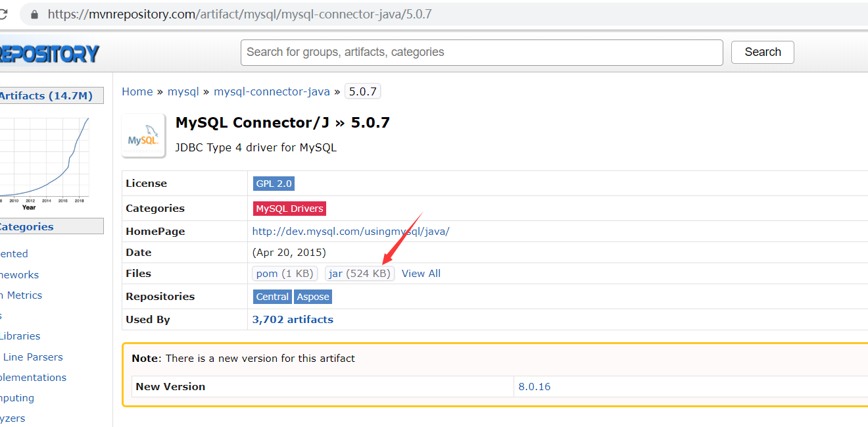The image size is (868, 427).
Task: Open the Aspose repository tag
Action: pyautogui.click(x=313, y=297)
